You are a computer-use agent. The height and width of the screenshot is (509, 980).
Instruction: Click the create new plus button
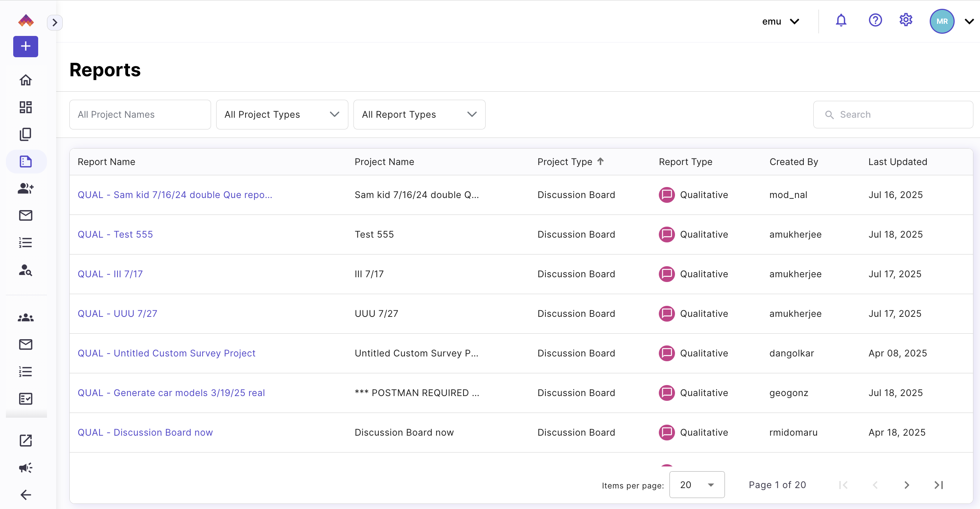pyautogui.click(x=25, y=46)
